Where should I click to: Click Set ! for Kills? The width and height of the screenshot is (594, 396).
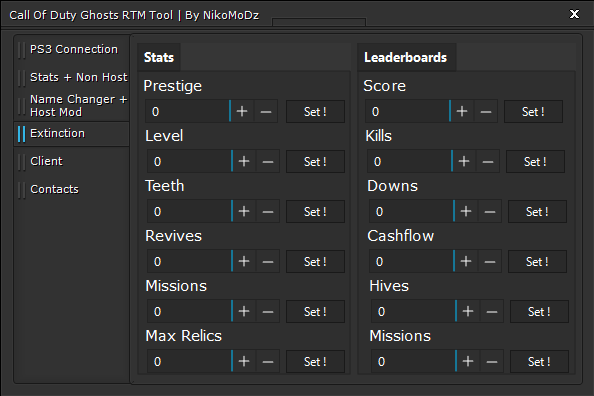(x=535, y=161)
